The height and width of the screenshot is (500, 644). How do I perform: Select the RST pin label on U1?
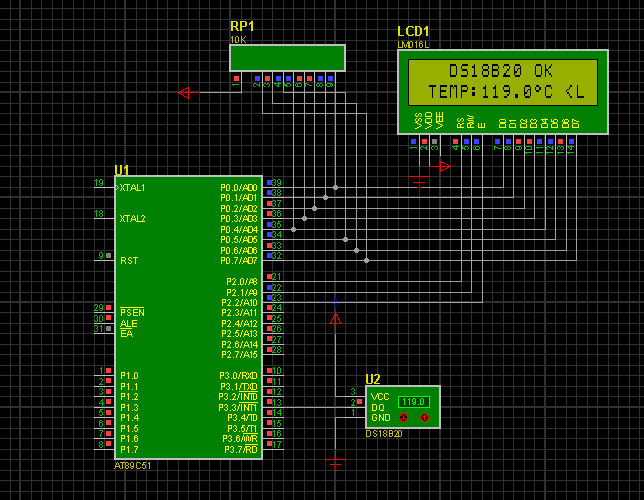coord(129,261)
